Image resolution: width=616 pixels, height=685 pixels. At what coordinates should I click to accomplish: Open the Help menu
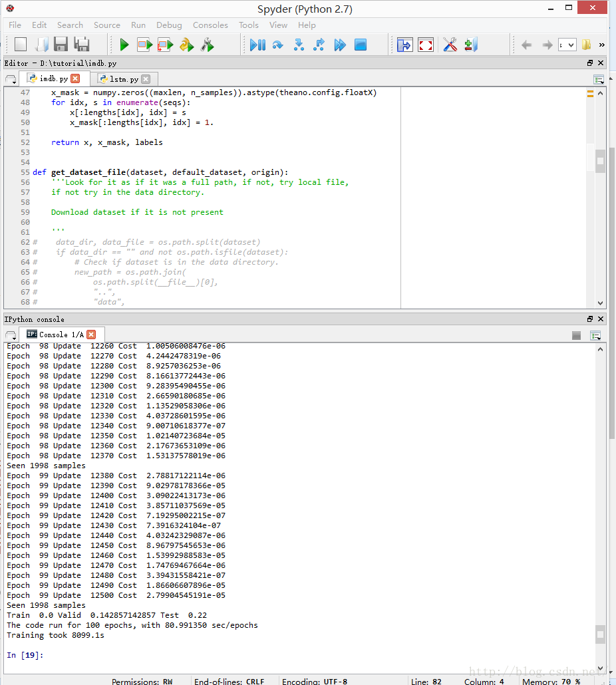307,25
